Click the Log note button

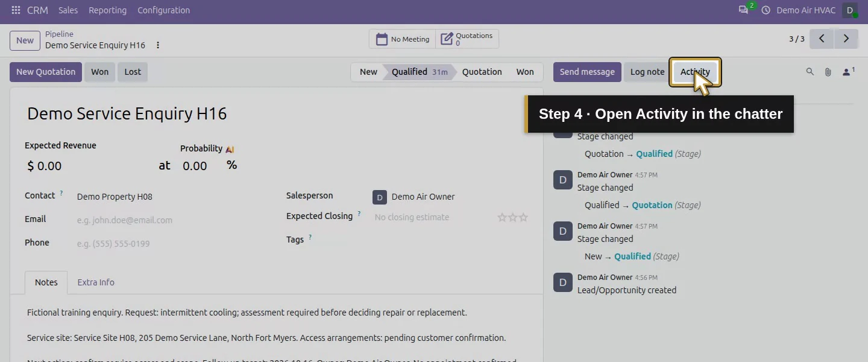point(647,72)
